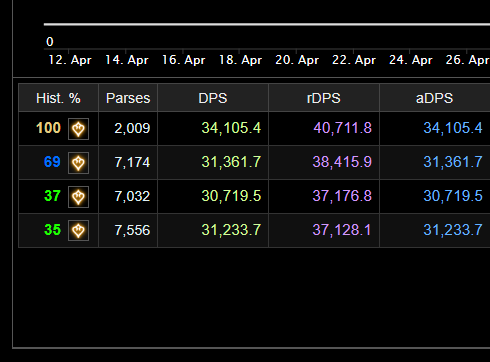Sort by the aDPS column header
The width and height of the screenshot is (490, 362).
click(x=434, y=98)
